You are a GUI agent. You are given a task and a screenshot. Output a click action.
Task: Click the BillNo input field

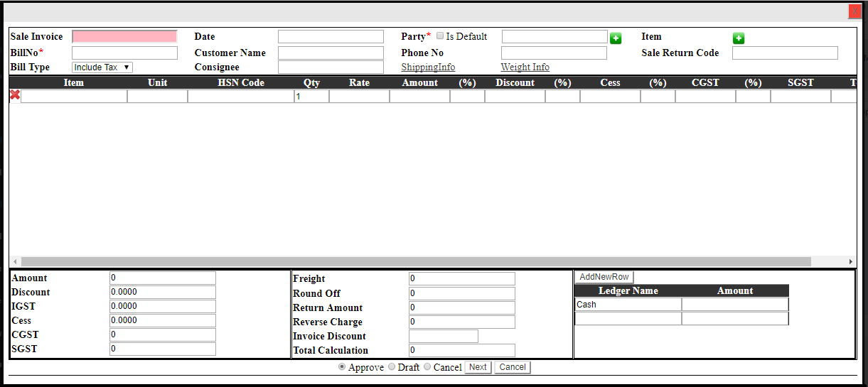click(124, 53)
